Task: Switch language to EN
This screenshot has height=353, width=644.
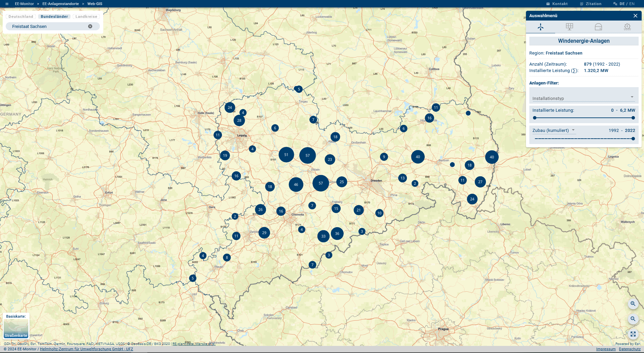Action: [x=632, y=4]
